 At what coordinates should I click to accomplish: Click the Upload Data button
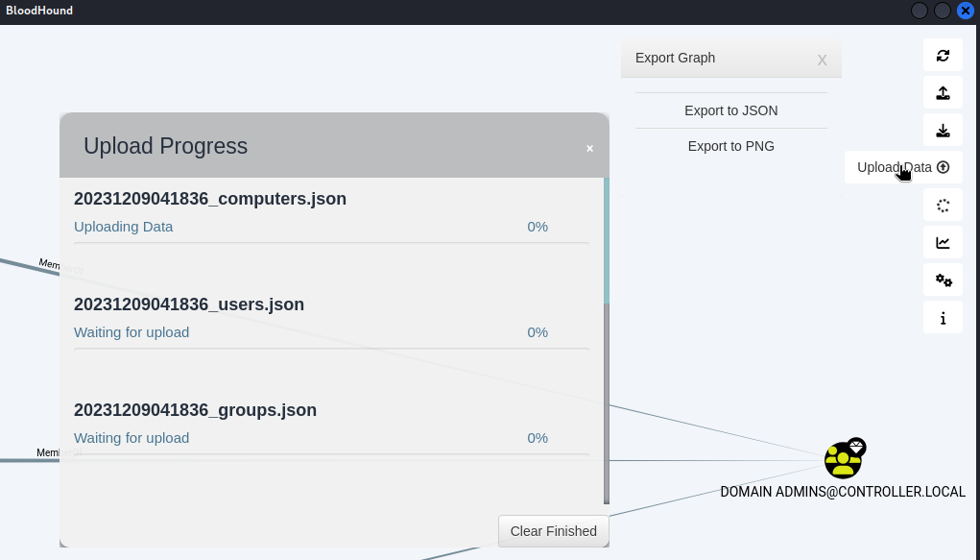click(903, 167)
